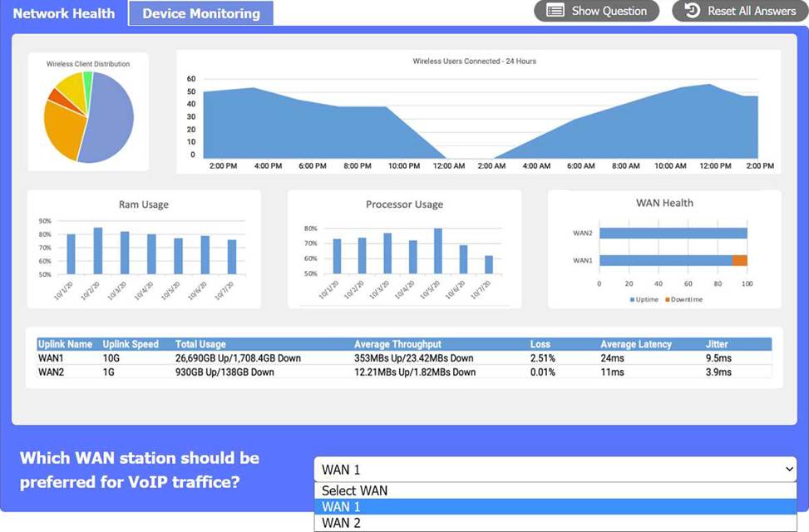809x532 pixels.
Task: Click the Show Question list icon
Action: [555, 11]
